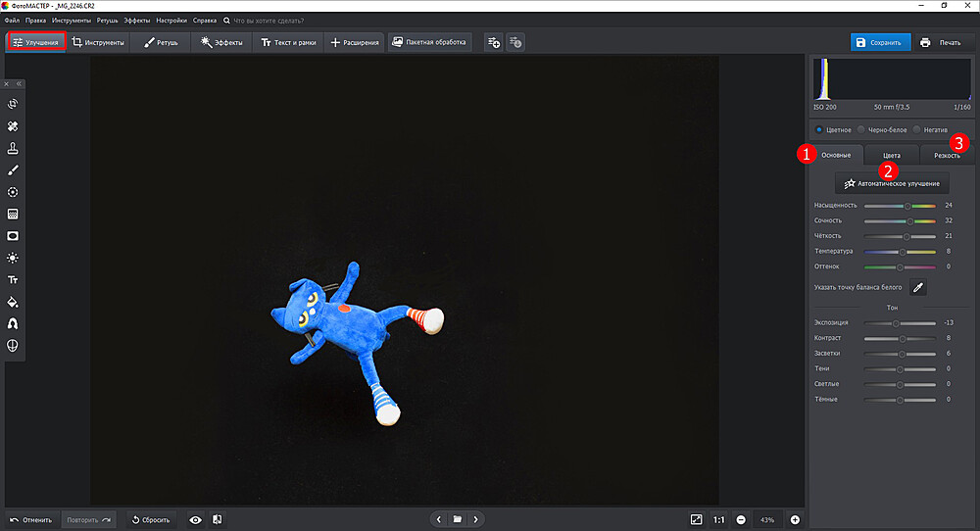Image resolution: width=980 pixels, height=531 pixels.
Task: Choose the paint bucket fill tool
Action: 14,302
